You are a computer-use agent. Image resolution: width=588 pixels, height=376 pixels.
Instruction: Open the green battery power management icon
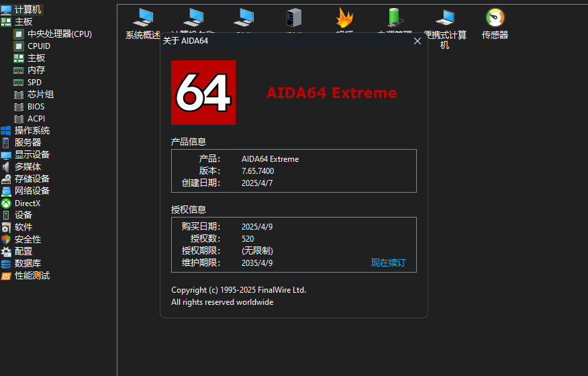point(394,17)
